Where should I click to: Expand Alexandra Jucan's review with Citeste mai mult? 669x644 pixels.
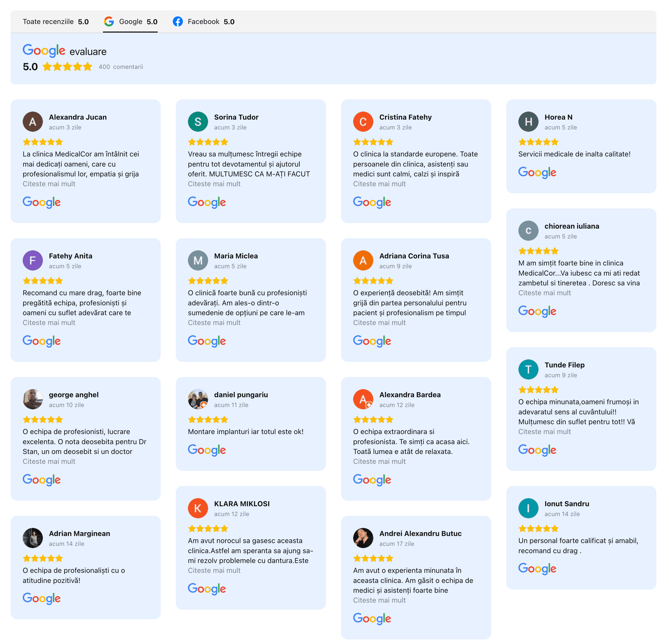pyautogui.click(x=49, y=184)
